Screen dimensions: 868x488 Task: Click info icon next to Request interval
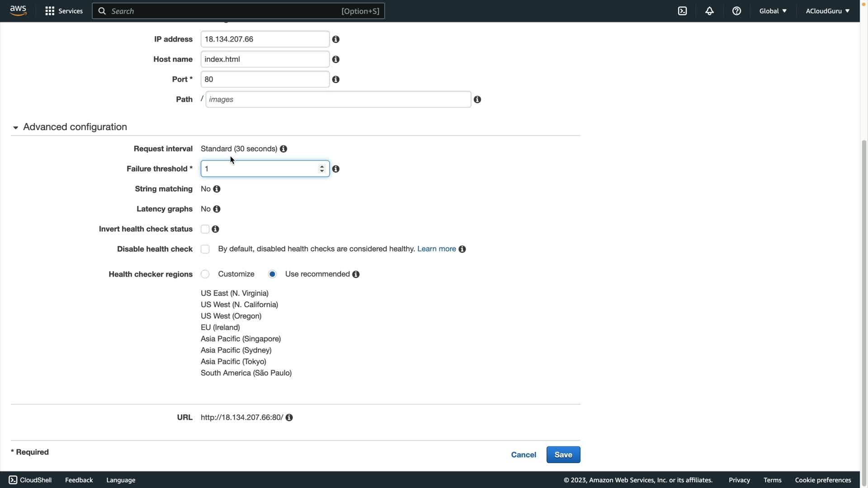283,149
